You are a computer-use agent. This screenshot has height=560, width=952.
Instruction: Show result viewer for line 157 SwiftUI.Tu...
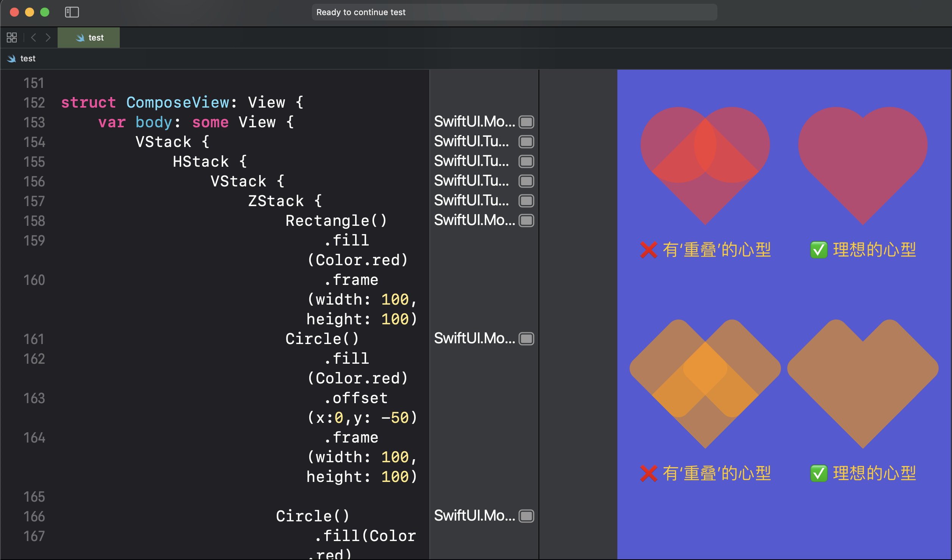526,201
